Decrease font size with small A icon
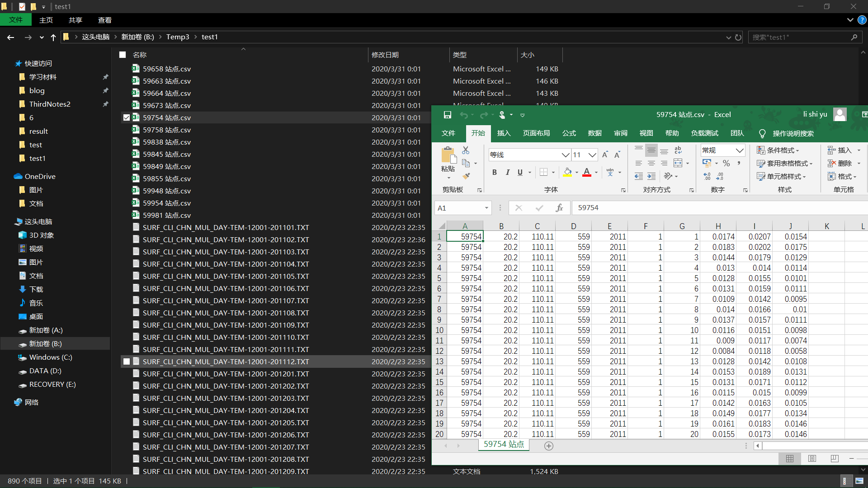Screen dimensions: 868x488 pos(617,155)
